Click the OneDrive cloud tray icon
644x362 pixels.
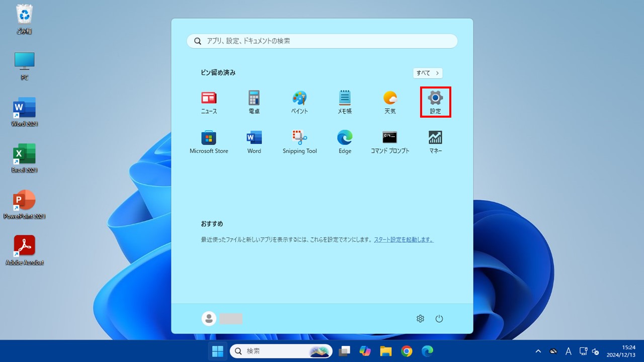point(553,351)
